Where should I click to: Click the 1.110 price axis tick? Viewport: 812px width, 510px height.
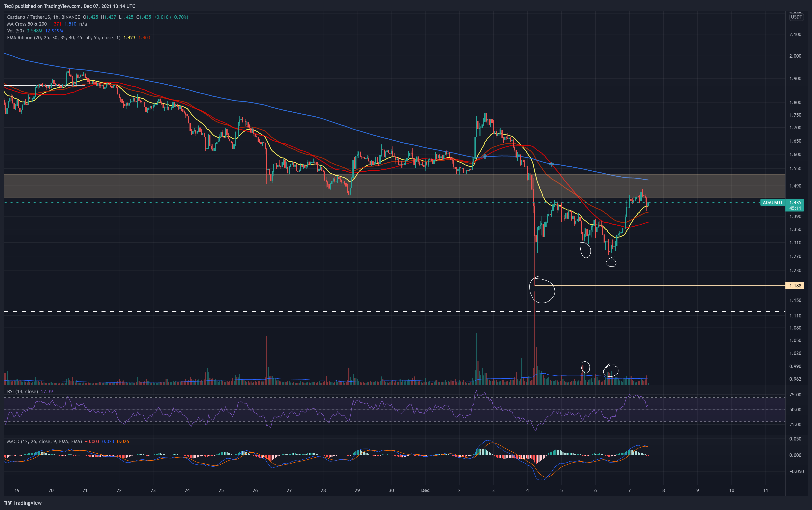(x=795, y=316)
